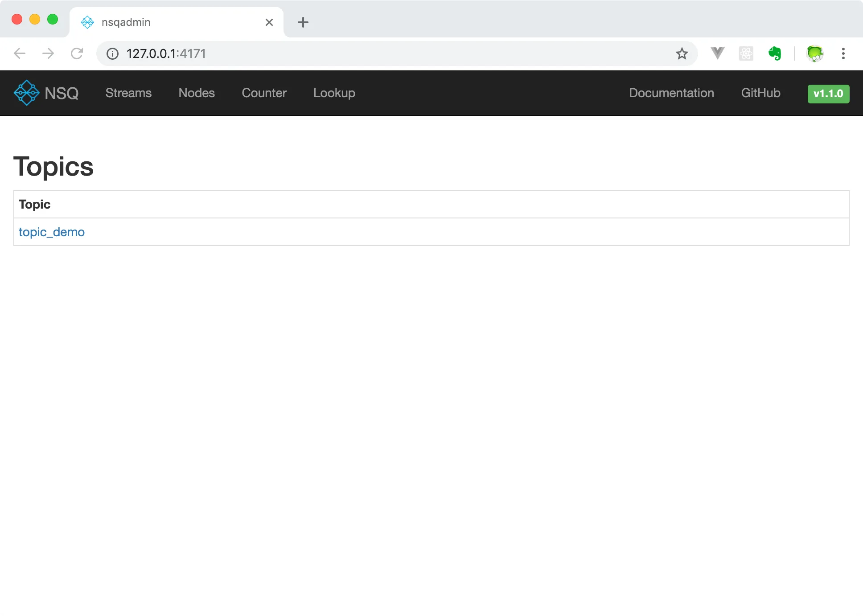This screenshot has width=863, height=616.
Task: Open the Chrome three-dot menu
Action: 843,53
